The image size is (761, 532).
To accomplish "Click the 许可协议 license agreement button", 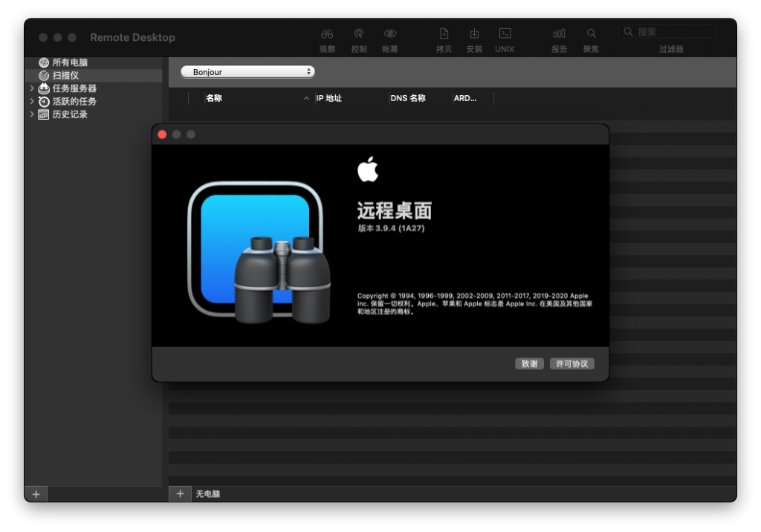I will [571, 363].
